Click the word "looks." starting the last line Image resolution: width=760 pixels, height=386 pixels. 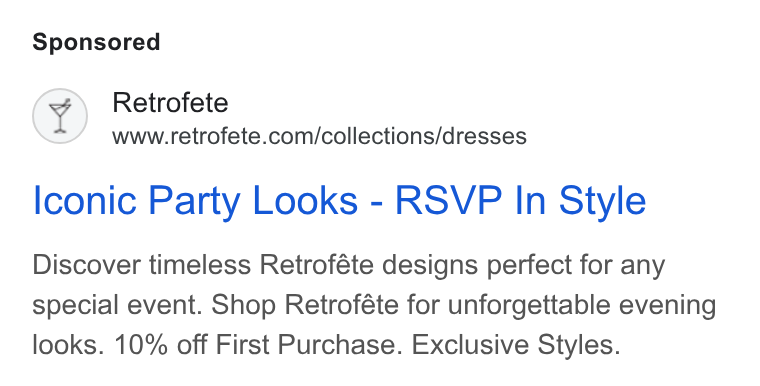pos(69,345)
